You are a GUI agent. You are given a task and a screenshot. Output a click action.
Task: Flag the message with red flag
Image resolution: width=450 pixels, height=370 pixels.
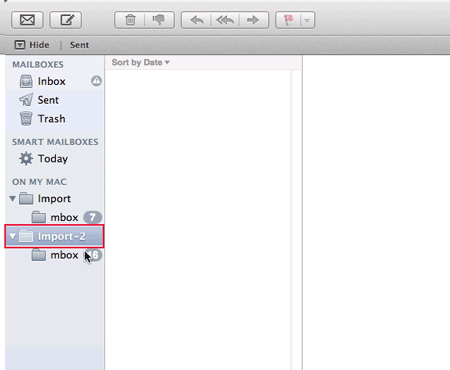pos(288,20)
